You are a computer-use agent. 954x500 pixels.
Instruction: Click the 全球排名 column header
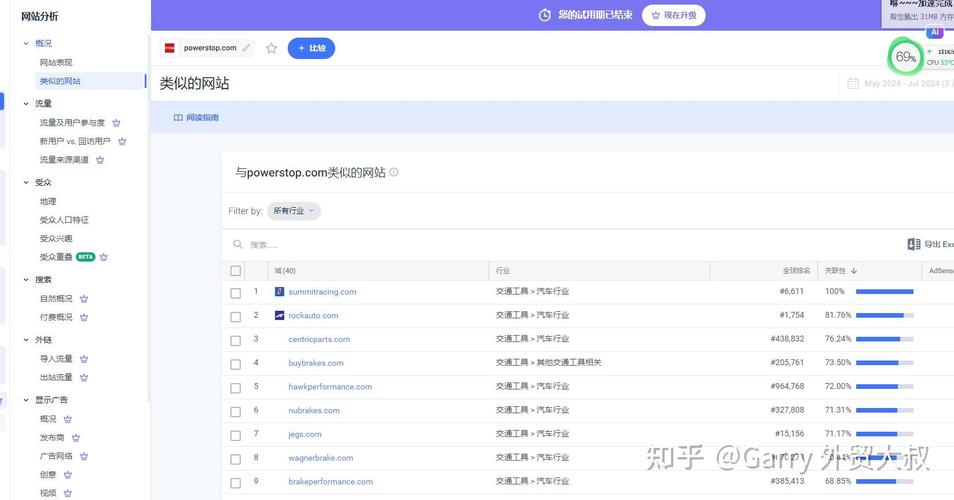coord(796,271)
